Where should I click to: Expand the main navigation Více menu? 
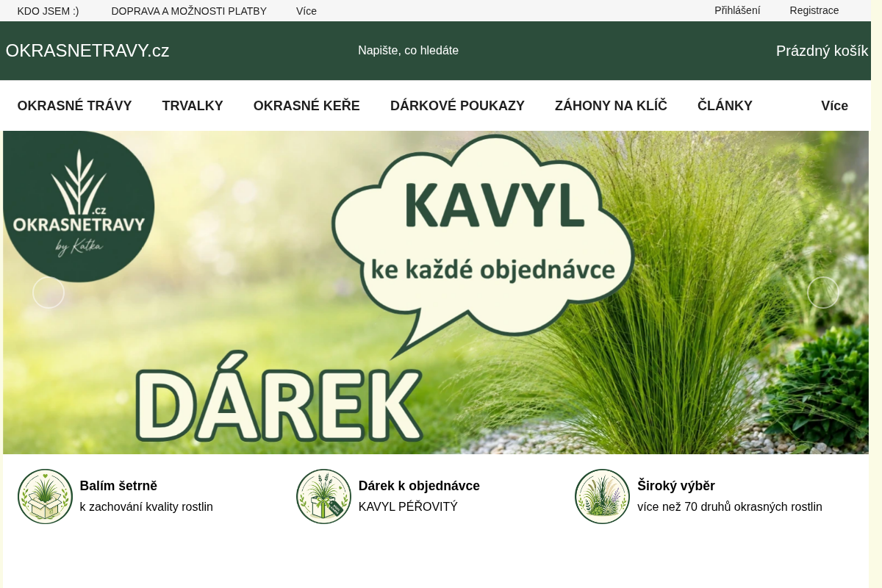pos(834,106)
